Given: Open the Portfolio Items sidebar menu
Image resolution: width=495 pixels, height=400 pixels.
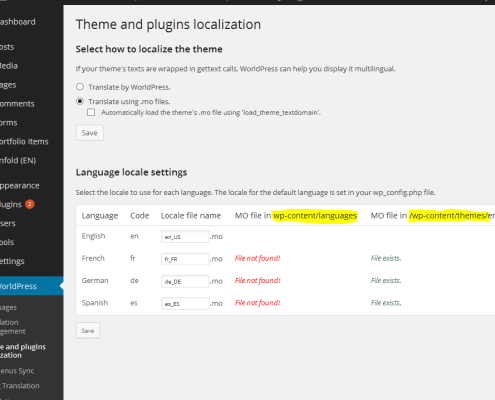Looking at the screenshot, I should point(24,141).
